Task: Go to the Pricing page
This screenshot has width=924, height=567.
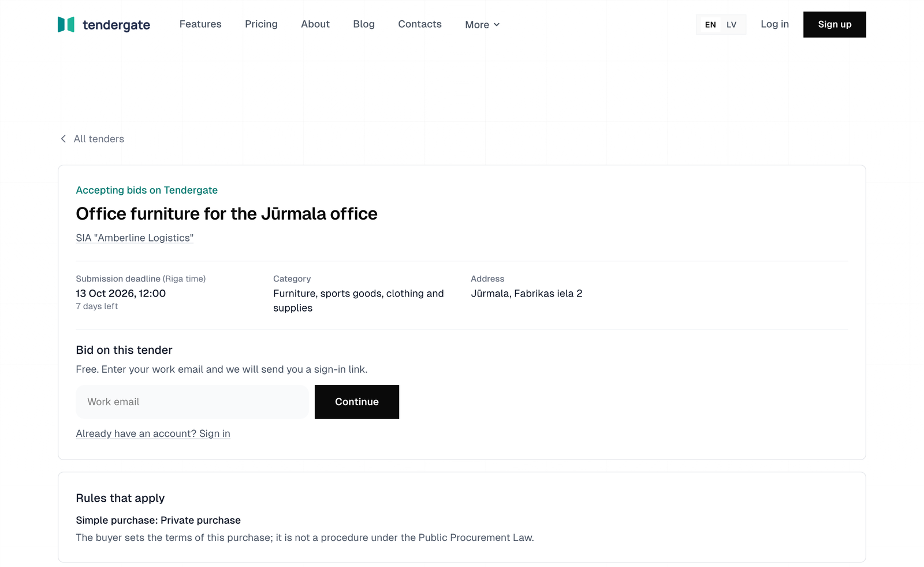Action: (x=261, y=24)
